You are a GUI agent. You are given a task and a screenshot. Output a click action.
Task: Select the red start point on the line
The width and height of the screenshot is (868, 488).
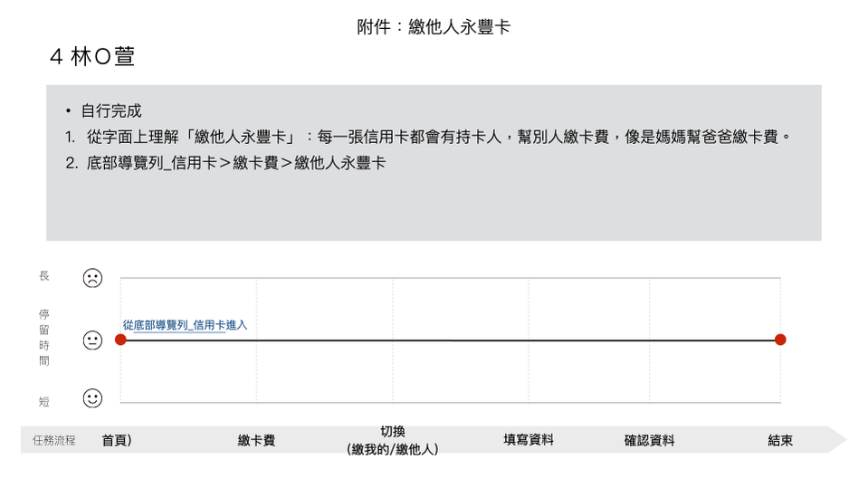click(120, 340)
